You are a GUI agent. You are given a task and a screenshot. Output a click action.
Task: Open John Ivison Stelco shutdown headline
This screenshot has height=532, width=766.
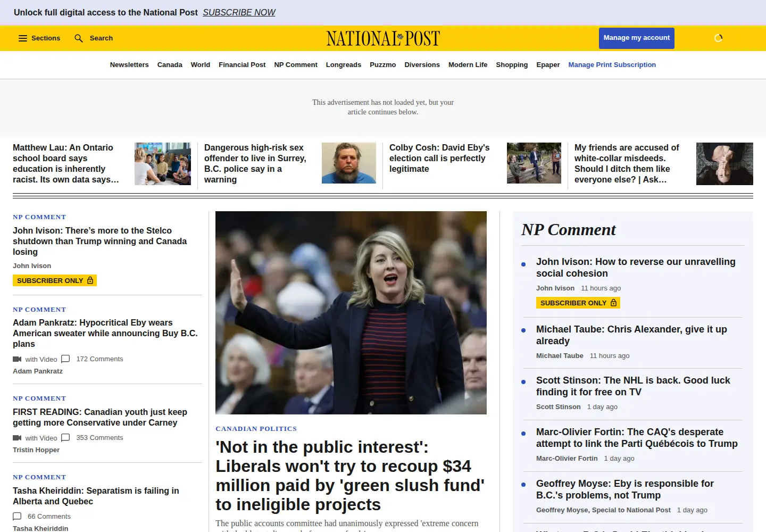[100, 241]
